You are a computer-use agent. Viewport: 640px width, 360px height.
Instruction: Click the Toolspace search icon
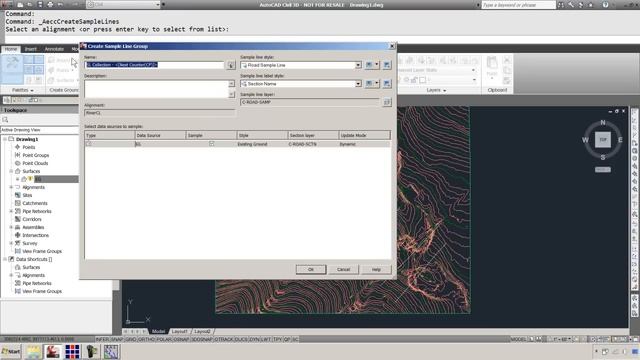coord(5,120)
